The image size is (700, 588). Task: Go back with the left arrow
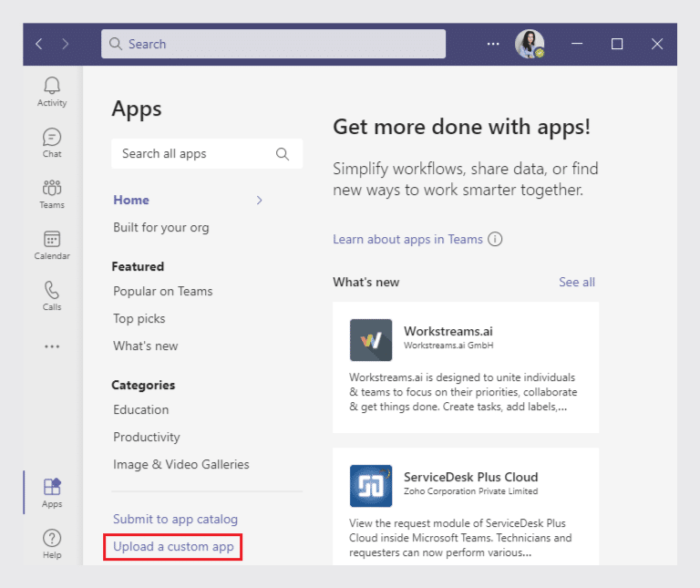[x=39, y=44]
